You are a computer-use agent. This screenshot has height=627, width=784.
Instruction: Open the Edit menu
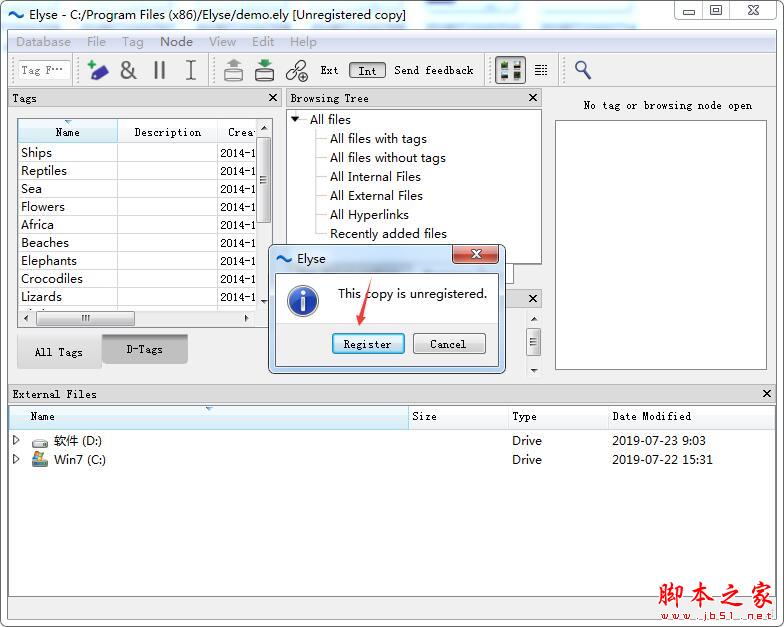point(263,42)
